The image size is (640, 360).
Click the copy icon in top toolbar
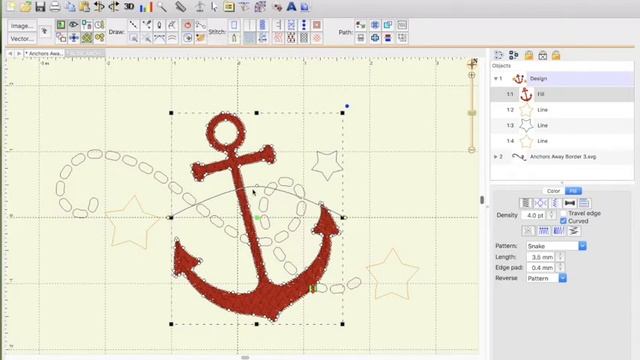[71, 7]
